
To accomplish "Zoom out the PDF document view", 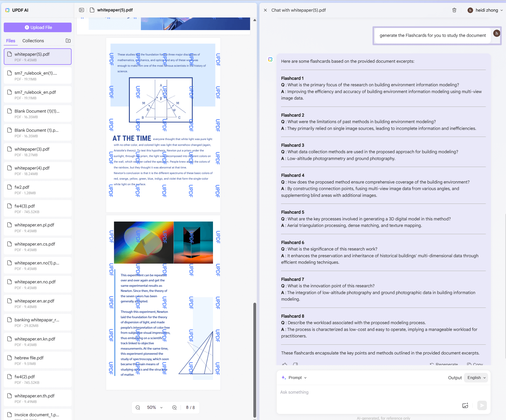I will point(138,407).
